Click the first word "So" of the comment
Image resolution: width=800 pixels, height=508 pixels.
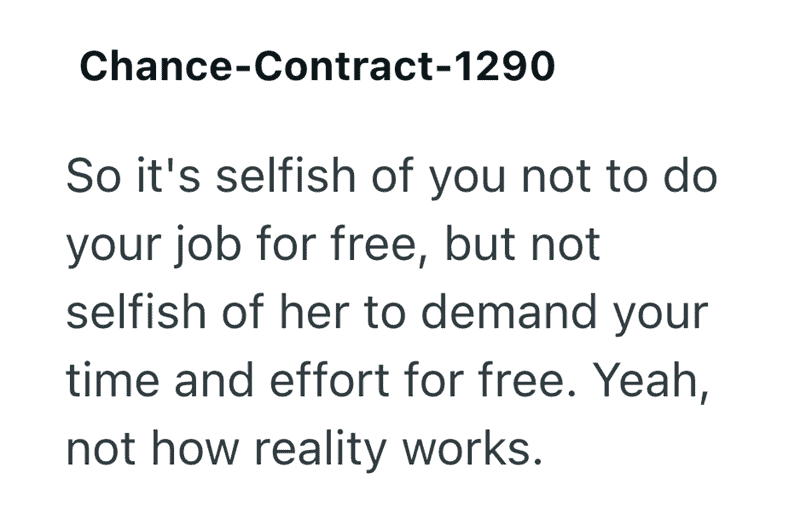pos(94,176)
